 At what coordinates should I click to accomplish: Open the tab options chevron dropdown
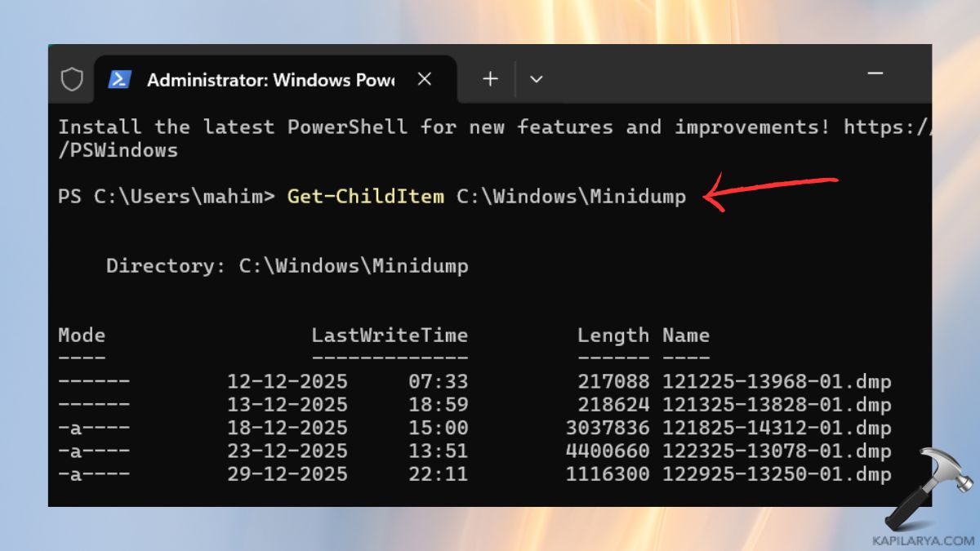(537, 78)
